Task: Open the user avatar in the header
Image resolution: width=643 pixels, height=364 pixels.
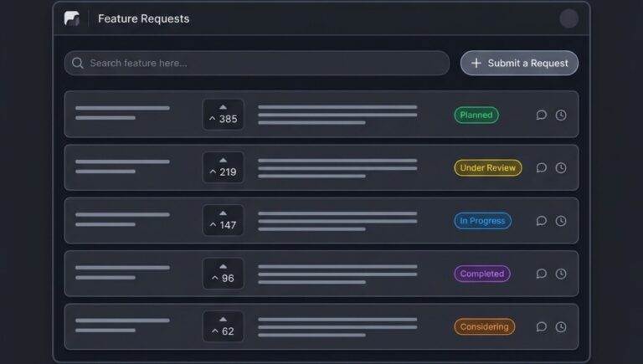Action: tap(568, 19)
